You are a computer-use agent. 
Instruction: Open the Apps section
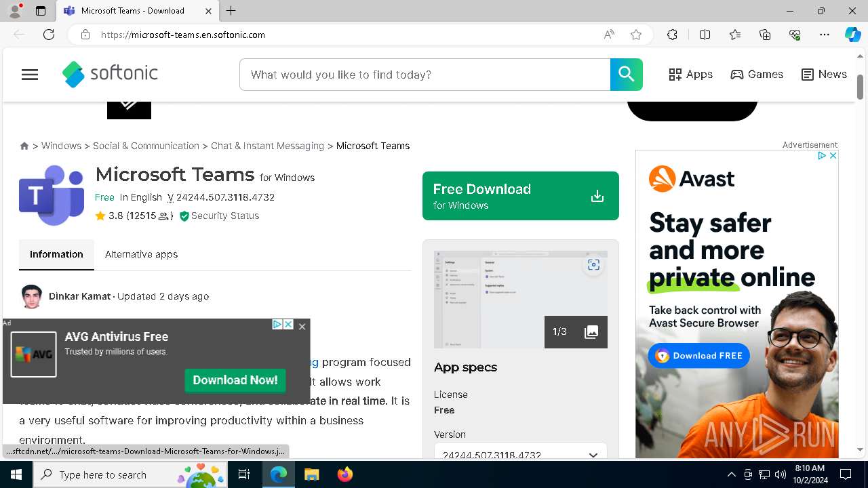[x=690, y=75]
